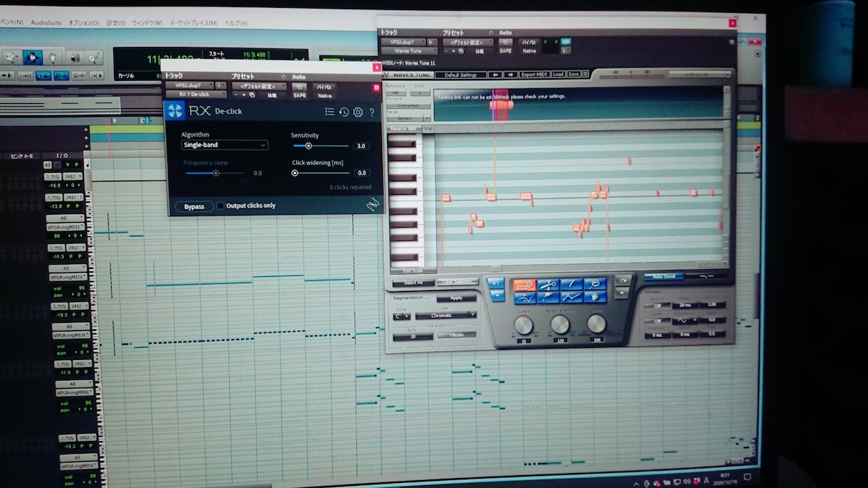Click the Click widening slider handle
This screenshot has width=868, height=488.
295,173
